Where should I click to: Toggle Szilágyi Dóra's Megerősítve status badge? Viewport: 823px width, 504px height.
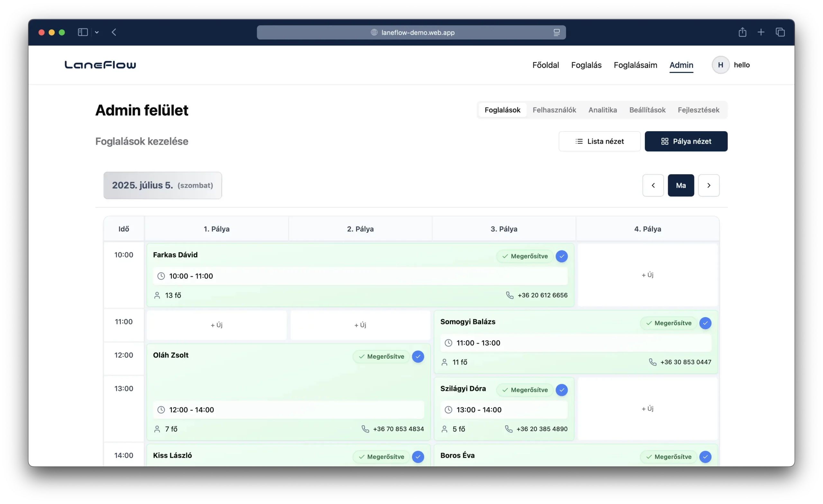pos(525,390)
